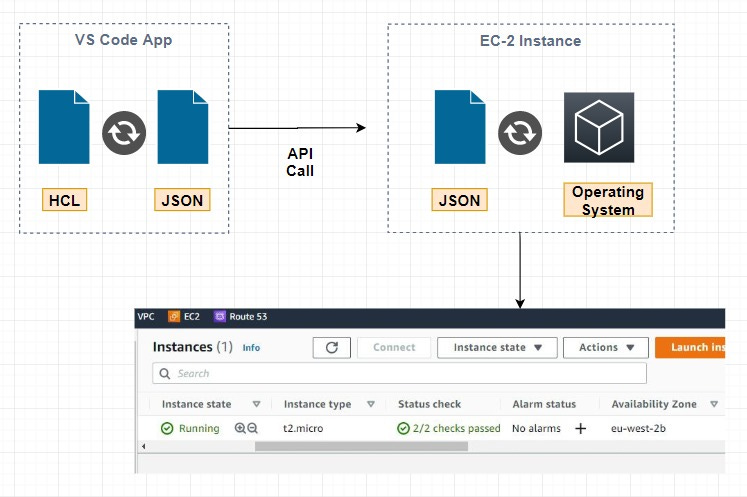Image resolution: width=747 pixels, height=497 pixels.
Task: Add an alarm with the plus icon
Action: pyautogui.click(x=580, y=428)
